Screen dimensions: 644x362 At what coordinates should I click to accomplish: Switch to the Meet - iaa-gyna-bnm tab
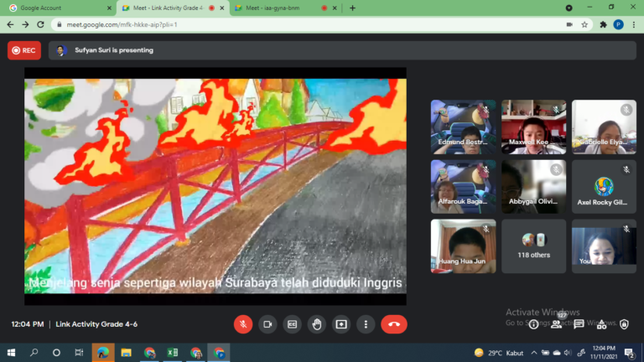pos(273,8)
